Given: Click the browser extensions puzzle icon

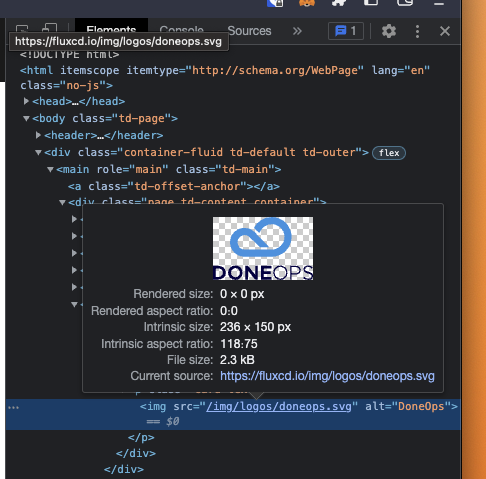Looking at the screenshot, I should coord(338,3).
